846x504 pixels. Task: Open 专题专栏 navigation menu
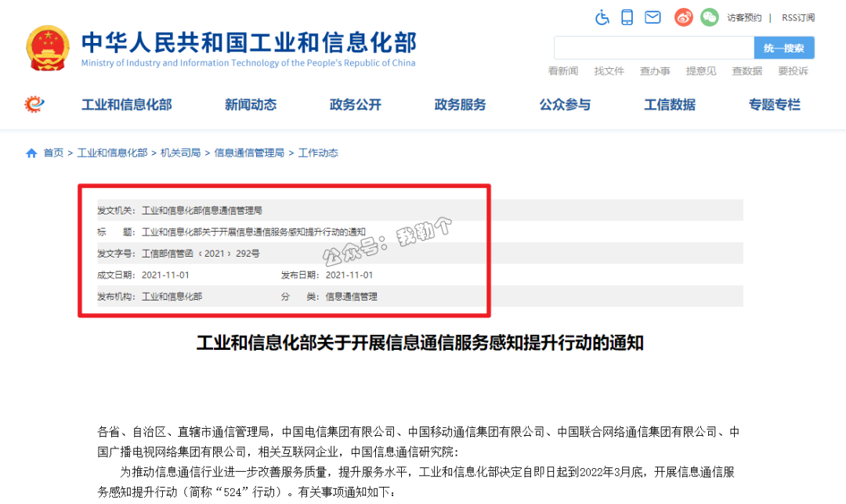[774, 105]
